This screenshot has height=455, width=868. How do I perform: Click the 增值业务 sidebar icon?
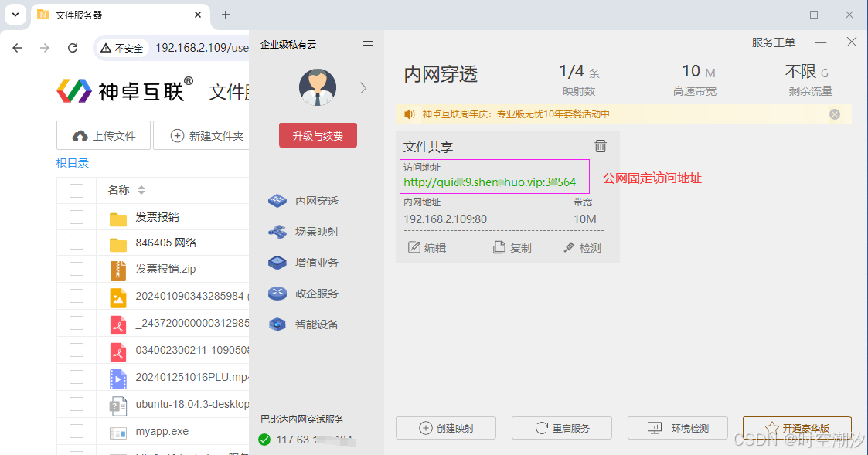pyautogui.click(x=277, y=263)
